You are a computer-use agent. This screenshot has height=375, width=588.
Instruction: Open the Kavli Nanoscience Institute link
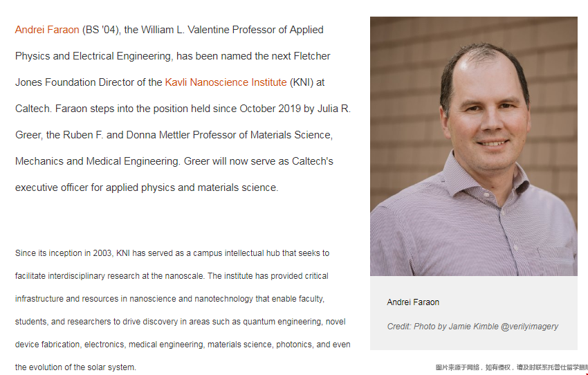[226, 82]
